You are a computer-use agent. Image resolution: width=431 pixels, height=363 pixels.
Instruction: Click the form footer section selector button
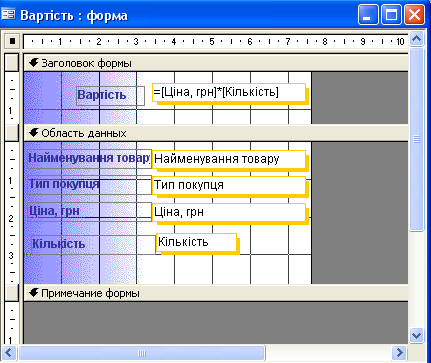(x=12, y=293)
